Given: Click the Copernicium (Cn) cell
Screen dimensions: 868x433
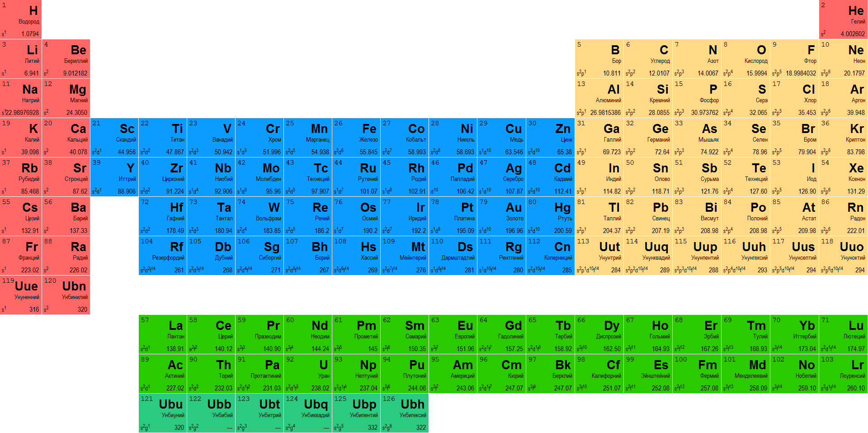Looking at the screenshot, I should pos(551,256).
